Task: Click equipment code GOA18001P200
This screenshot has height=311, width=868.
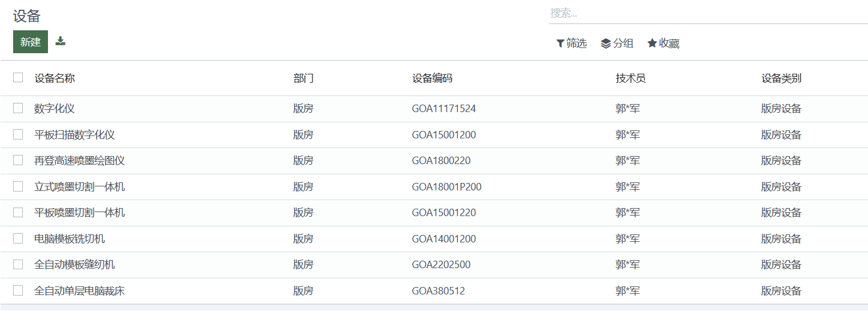Action: [447, 187]
